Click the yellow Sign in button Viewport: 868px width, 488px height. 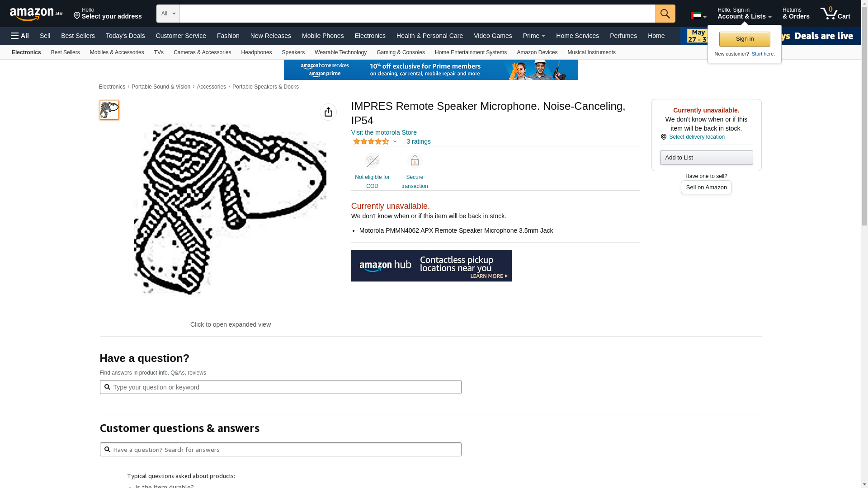744,39
